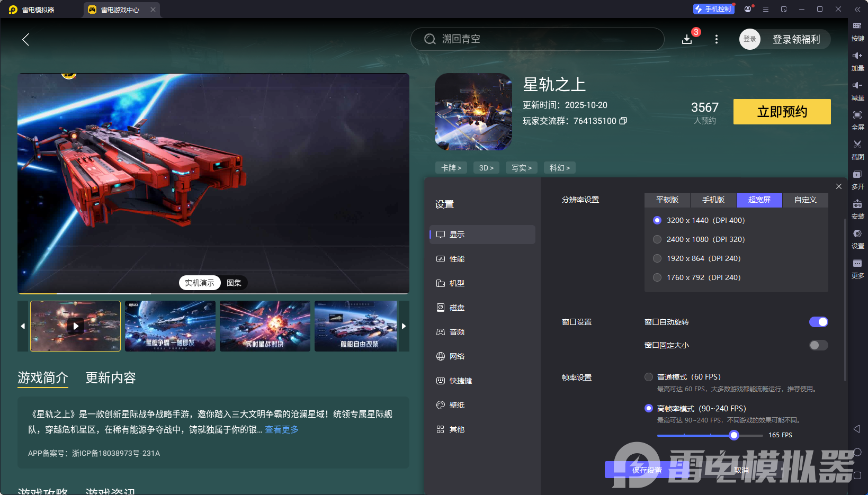Viewport: 868px width, 495px height.
Task: Open the downloads icon with badge 3
Action: coord(687,39)
